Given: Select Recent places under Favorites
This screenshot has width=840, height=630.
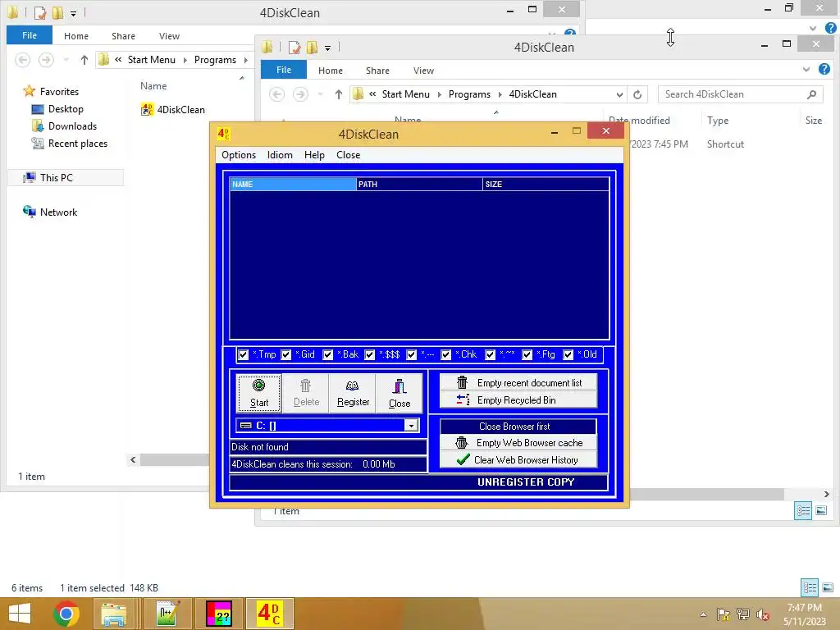Looking at the screenshot, I should coord(69,144).
